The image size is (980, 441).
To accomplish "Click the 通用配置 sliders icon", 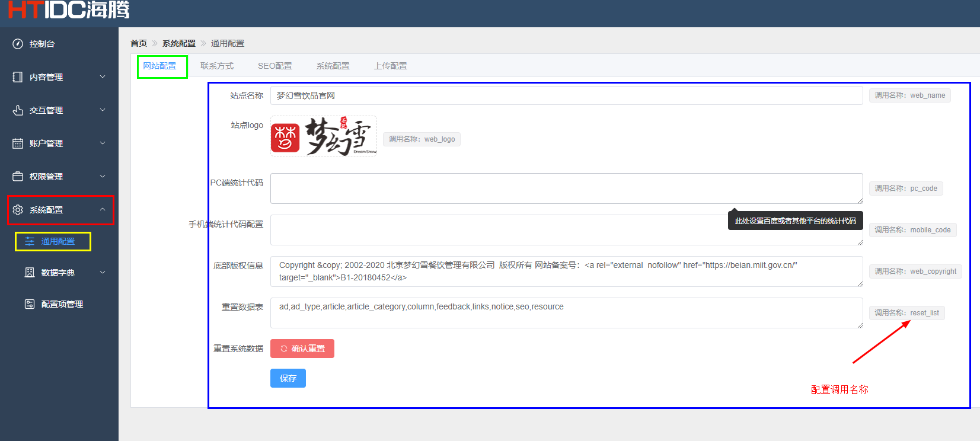I will pyautogui.click(x=30, y=241).
